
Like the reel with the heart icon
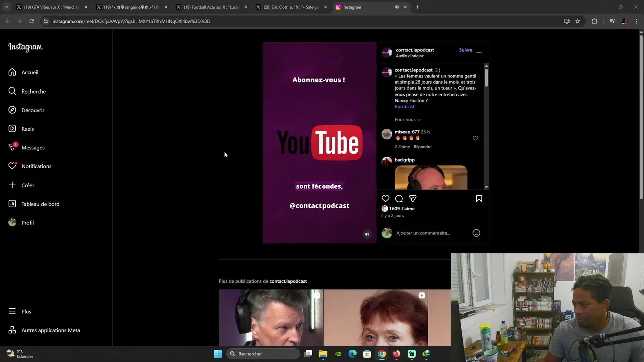click(x=385, y=199)
